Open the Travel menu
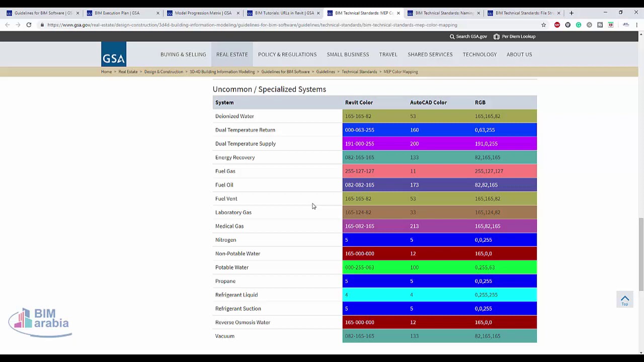 point(388,54)
